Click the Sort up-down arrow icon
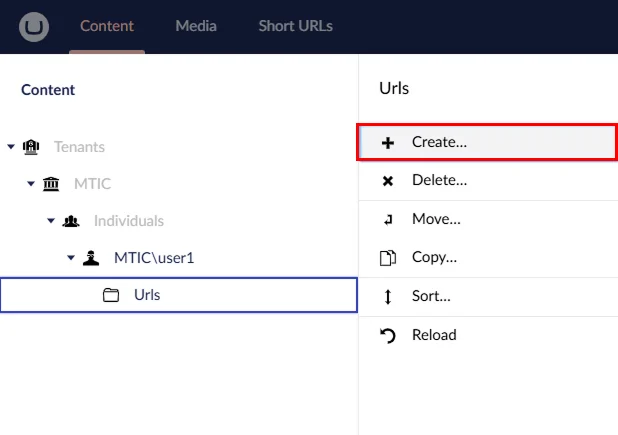This screenshot has width=618, height=435. tap(389, 296)
